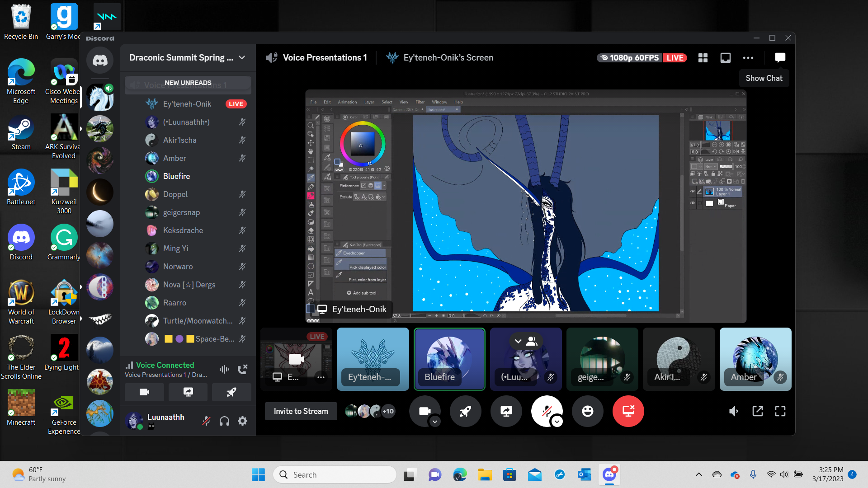Click the red stop watching stream button
Image resolution: width=868 pixels, height=488 pixels.
[628, 411]
